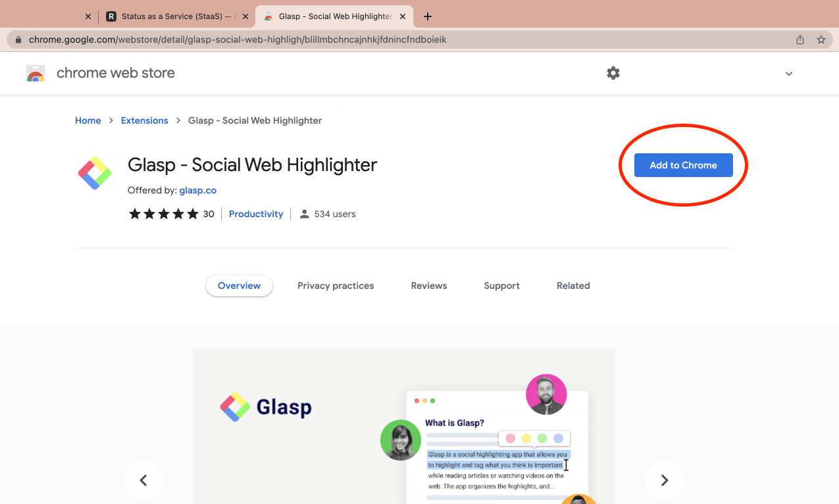
Task: Open the glasp.co developer link
Action: click(x=198, y=190)
